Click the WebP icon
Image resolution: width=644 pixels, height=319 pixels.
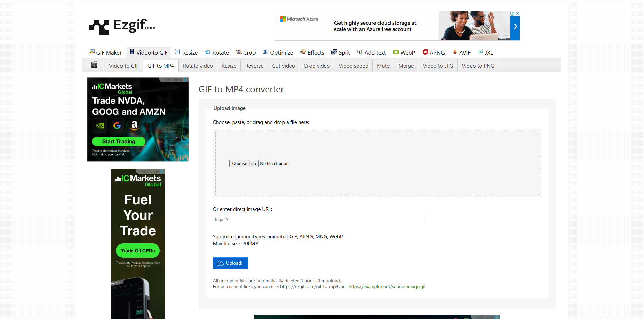[396, 52]
